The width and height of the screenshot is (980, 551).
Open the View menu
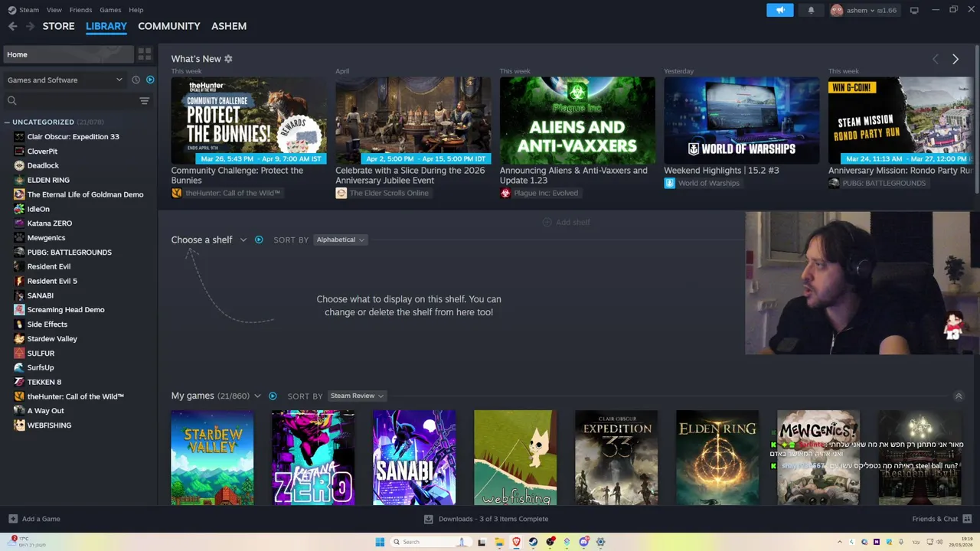tap(54, 10)
